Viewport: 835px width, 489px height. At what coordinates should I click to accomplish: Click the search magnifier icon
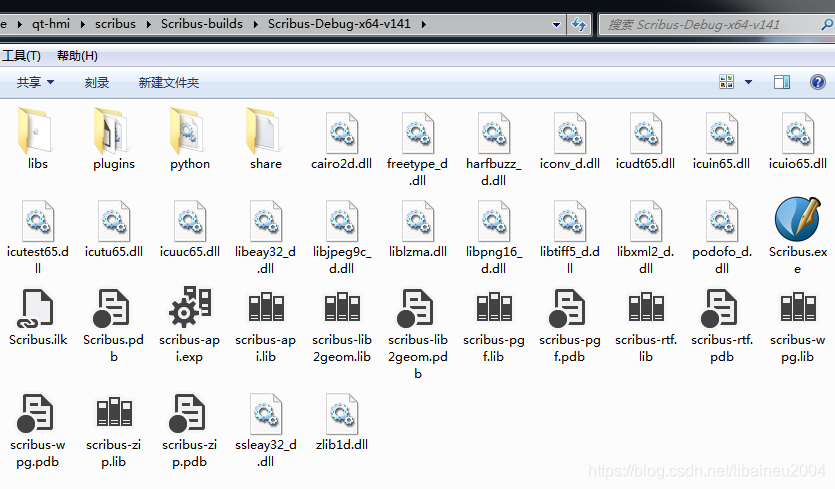(x=827, y=24)
